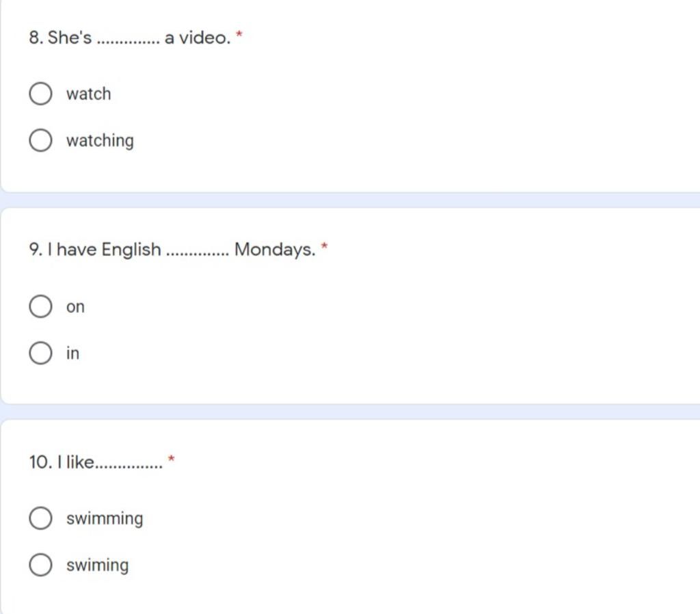Click the 'swiming' answer label text
Viewport: 700px width, 614px height.
click(97, 565)
